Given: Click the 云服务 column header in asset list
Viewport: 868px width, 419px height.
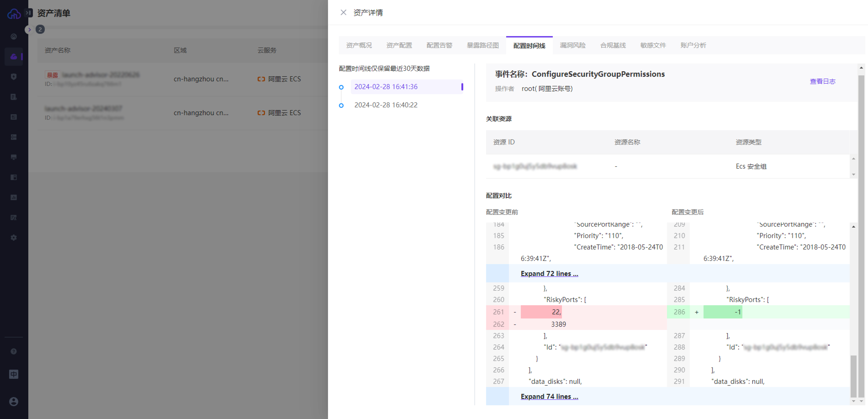Looking at the screenshot, I should point(267,50).
